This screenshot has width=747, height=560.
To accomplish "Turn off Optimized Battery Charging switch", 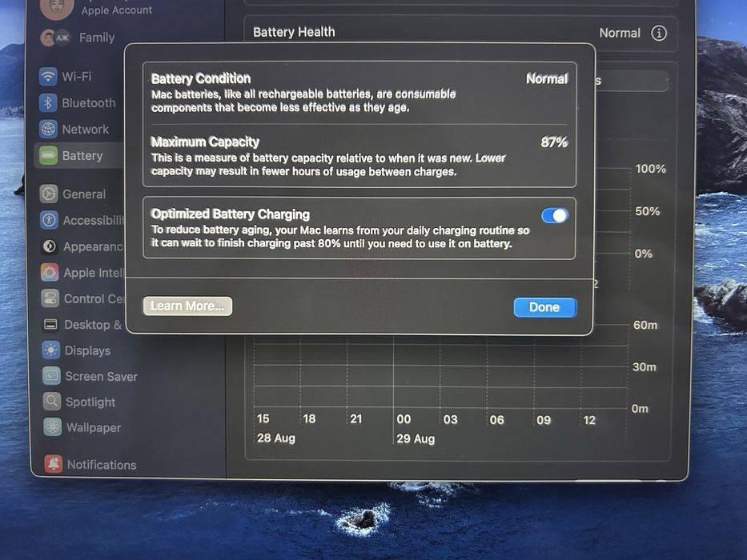I will (555, 216).
